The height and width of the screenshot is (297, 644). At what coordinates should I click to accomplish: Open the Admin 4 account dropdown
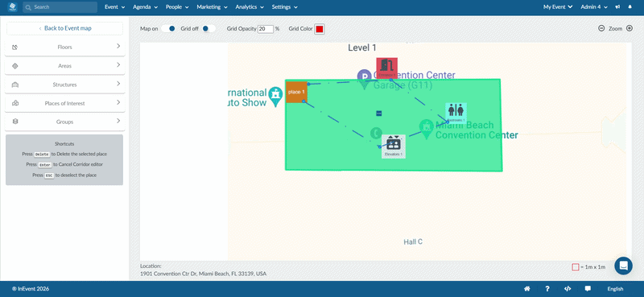pos(594,7)
